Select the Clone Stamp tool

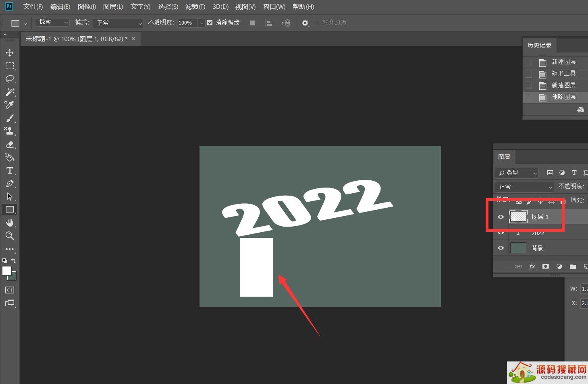coord(10,131)
